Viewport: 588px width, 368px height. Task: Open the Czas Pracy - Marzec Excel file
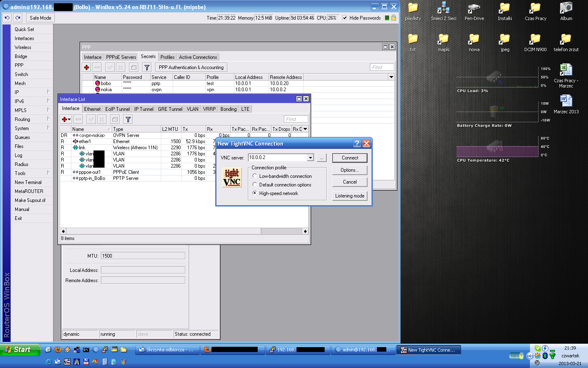(566, 76)
